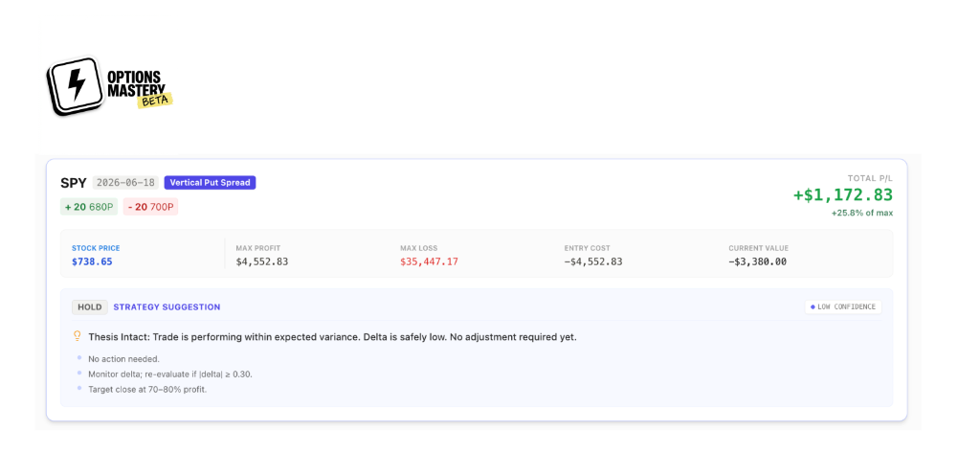Click the ENTRY COST label
The width and height of the screenshot is (980, 476).
pyautogui.click(x=587, y=248)
